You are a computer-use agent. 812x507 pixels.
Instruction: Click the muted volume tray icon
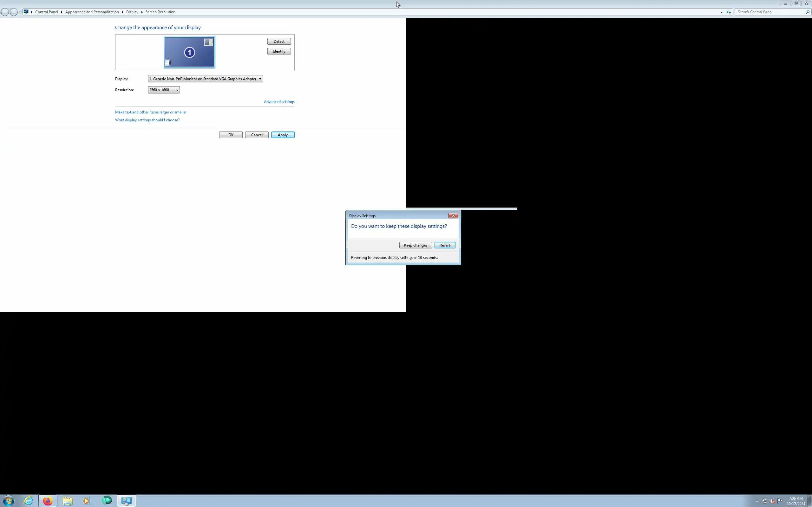[x=772, y=501]
